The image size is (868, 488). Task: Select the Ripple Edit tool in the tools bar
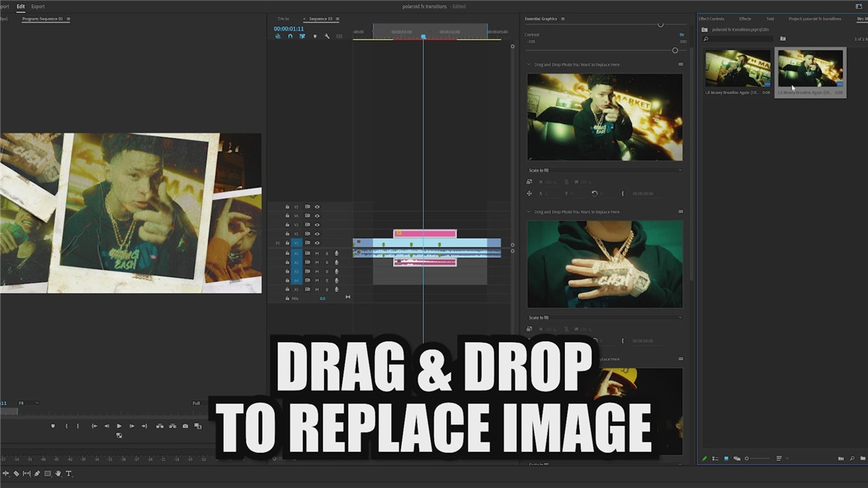tap(6, 474)
